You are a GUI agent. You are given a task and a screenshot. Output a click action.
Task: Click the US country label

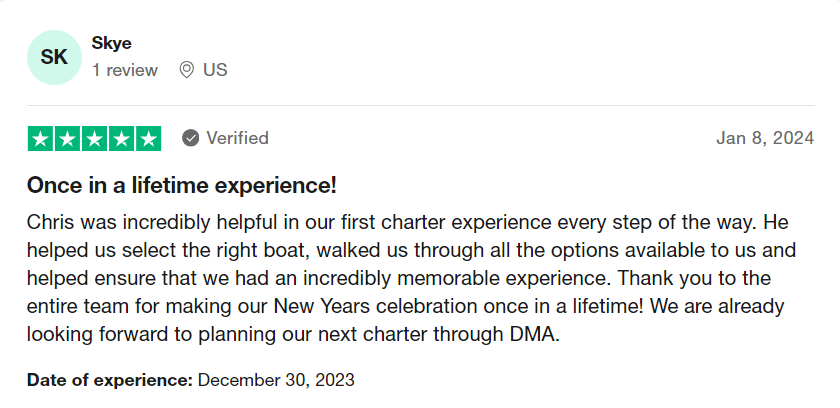click(215, 70)
